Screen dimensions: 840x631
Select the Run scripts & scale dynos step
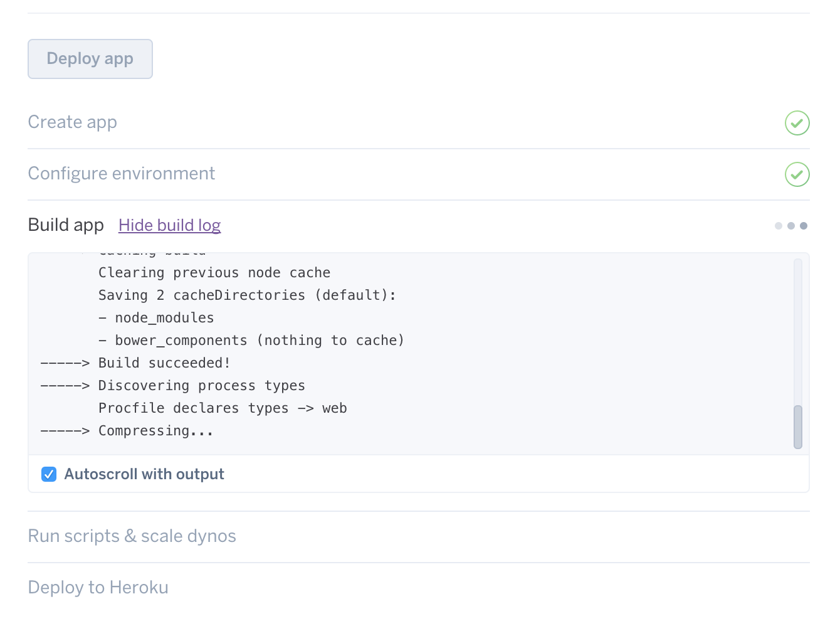pyautogui.click(x=132, y=536)
